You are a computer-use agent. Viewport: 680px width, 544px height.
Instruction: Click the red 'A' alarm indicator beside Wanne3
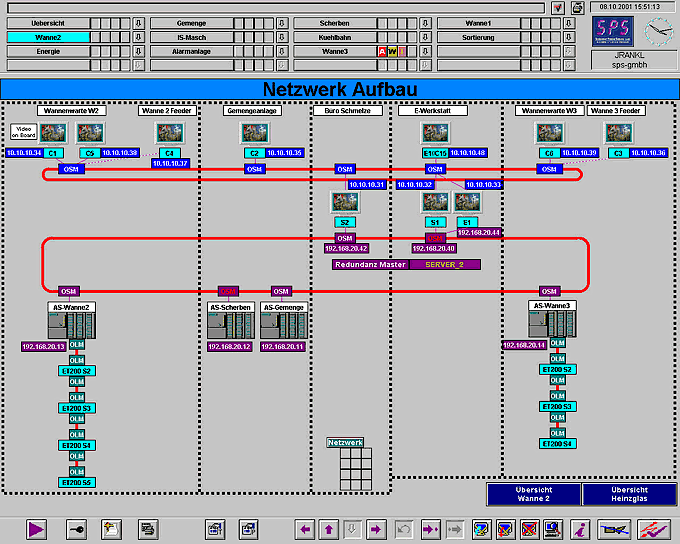pyautogui.click(x=381, y=51)
